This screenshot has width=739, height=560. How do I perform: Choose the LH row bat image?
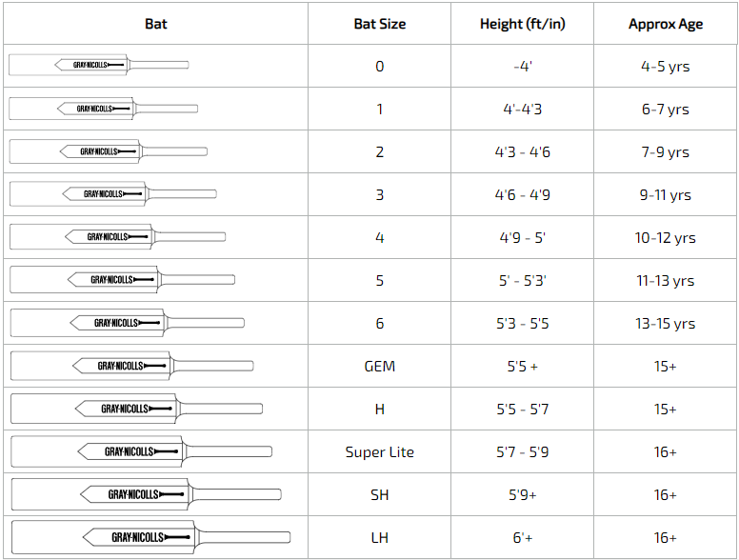click(x=150, y=537)
